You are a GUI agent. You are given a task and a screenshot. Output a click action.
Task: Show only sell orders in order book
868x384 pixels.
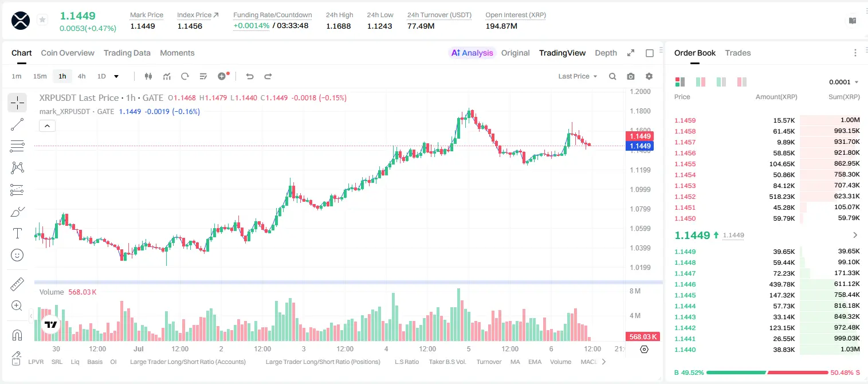pos(742,82)
